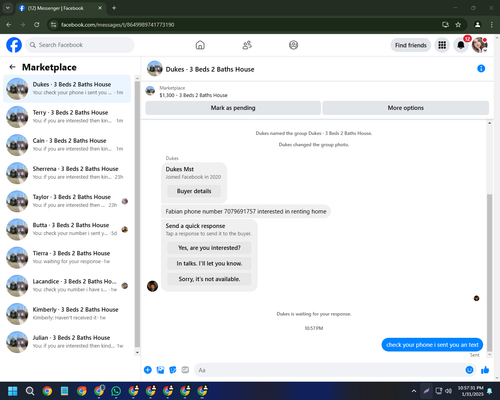Open Dukes - 3 Beds 2 Baths House chat
This screenshot has height=400, width=500.
[67, 89]
